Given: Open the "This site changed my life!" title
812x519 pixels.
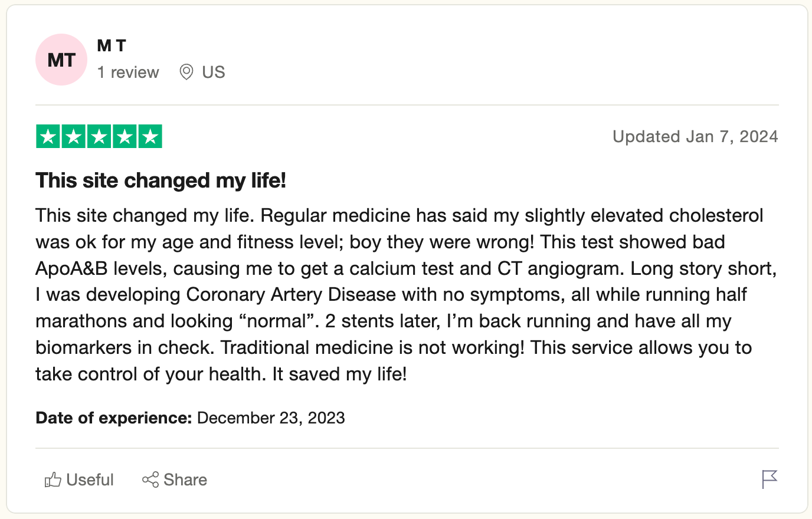Looking at the screenshot, I should point(161,180).
